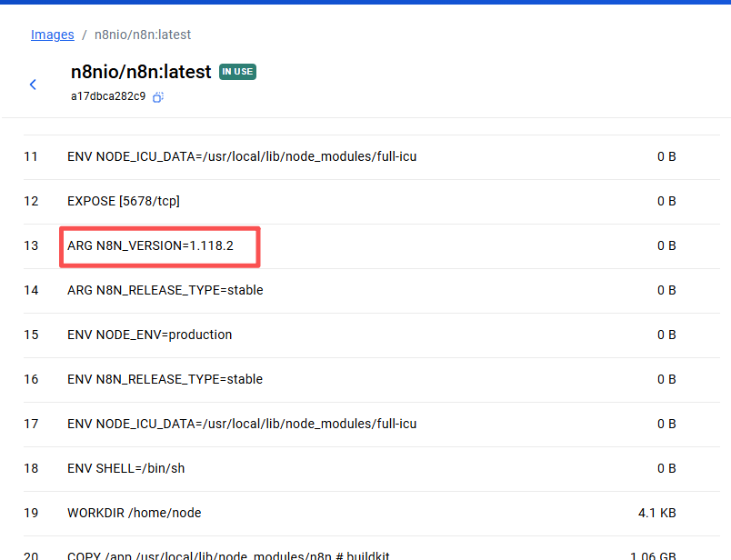Select layer 20 COPY /app row
Viewport: 731px width, 560px height.
point(372,549)
